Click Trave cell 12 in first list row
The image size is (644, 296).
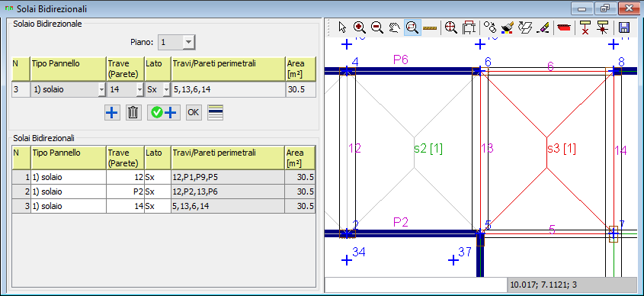[x=125, y=178]
